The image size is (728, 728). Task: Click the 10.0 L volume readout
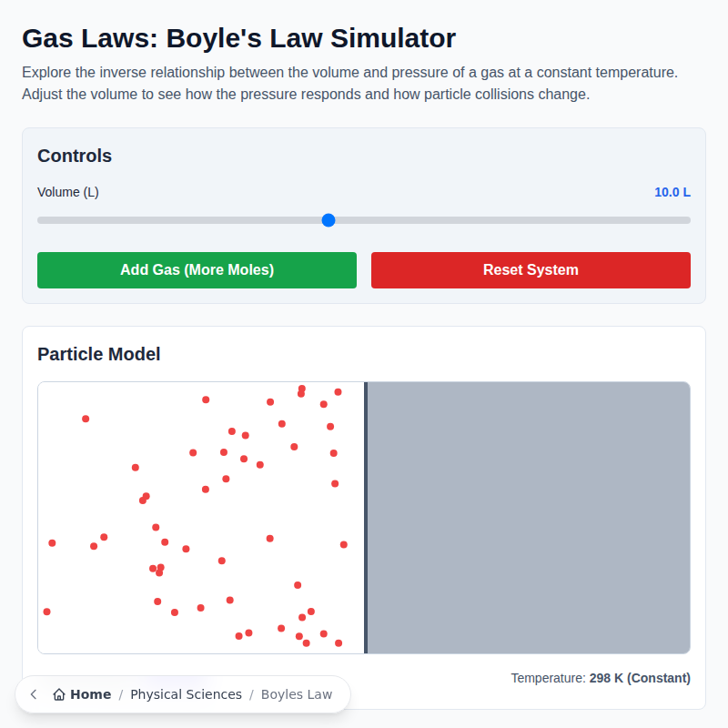tap(672, 192)
